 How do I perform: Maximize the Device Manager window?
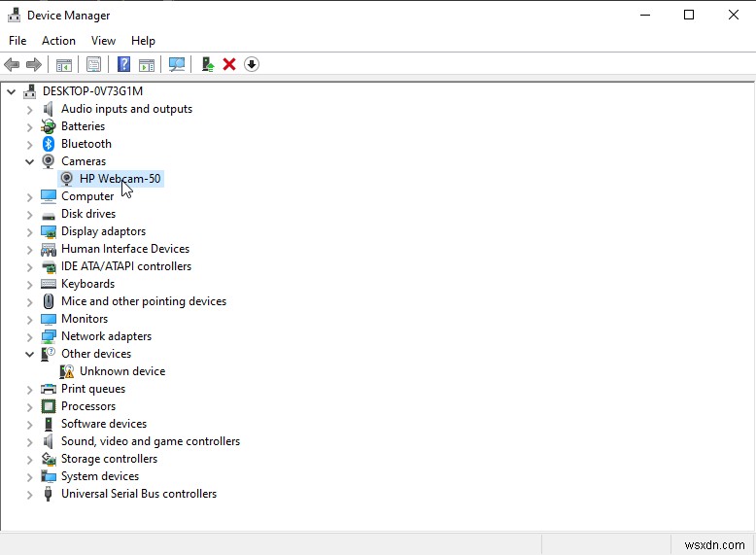689,15
